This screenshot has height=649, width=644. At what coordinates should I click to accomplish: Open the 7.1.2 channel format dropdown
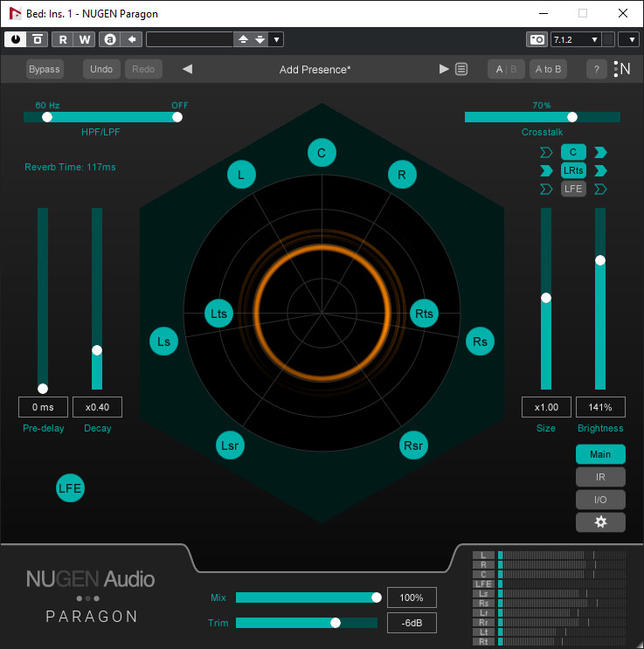[x=576, y=39]
